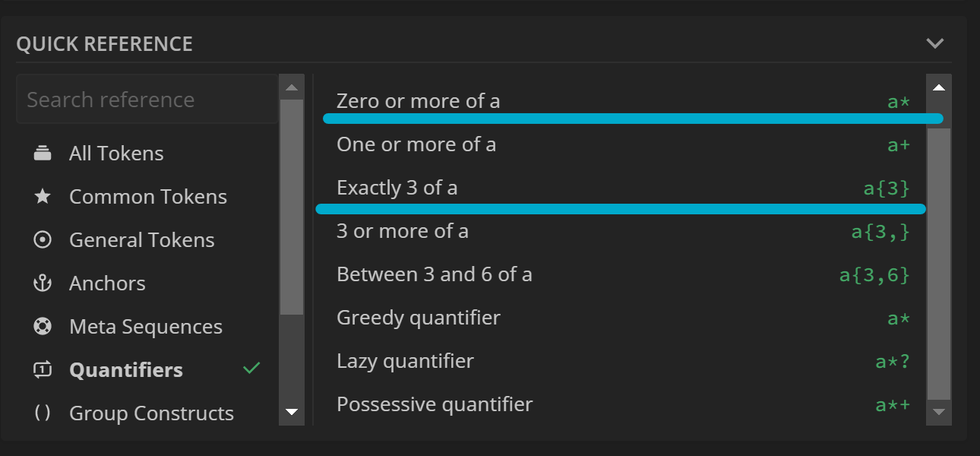This screenshot has width=980, height=456.
Task: Click the General Tokens circle icon
Action: [43, 240]
